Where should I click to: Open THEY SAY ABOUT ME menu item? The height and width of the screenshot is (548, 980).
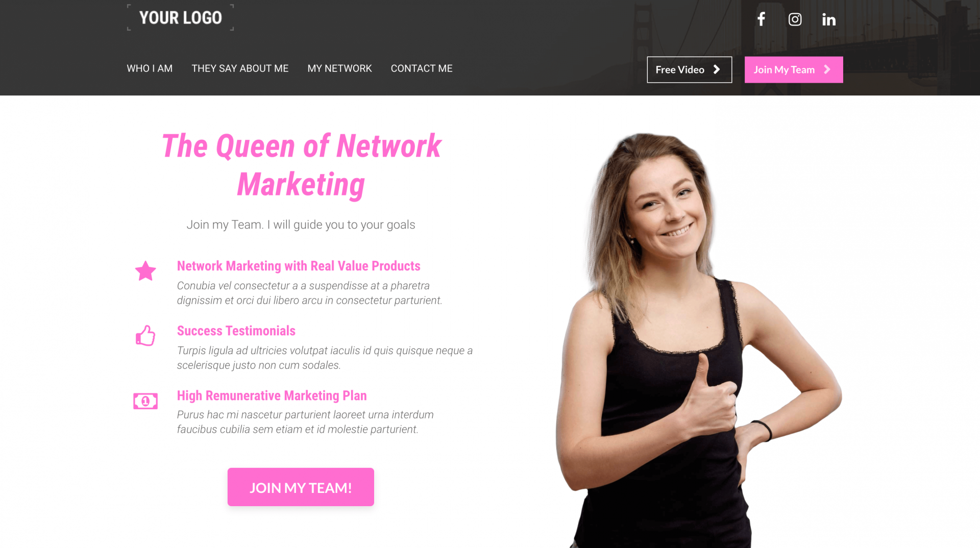[240, 68]
